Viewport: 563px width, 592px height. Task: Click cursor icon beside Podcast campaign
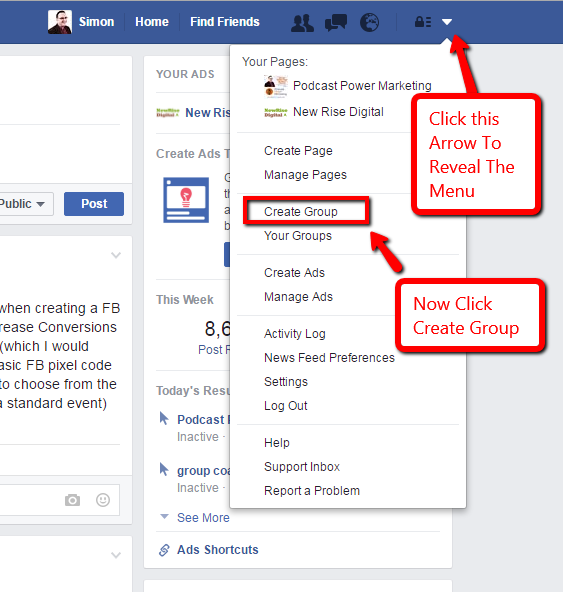pos(164,418)
